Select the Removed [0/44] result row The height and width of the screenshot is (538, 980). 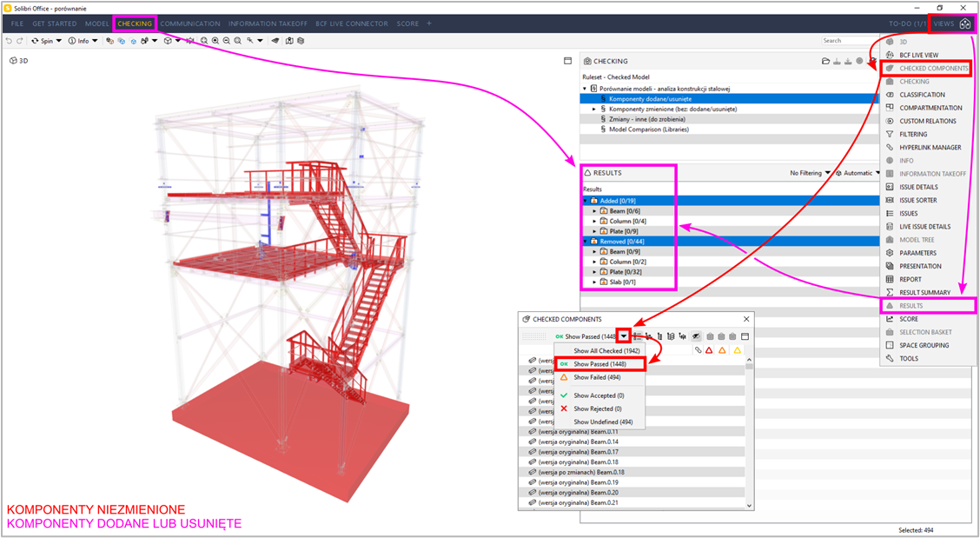(729, 242)
